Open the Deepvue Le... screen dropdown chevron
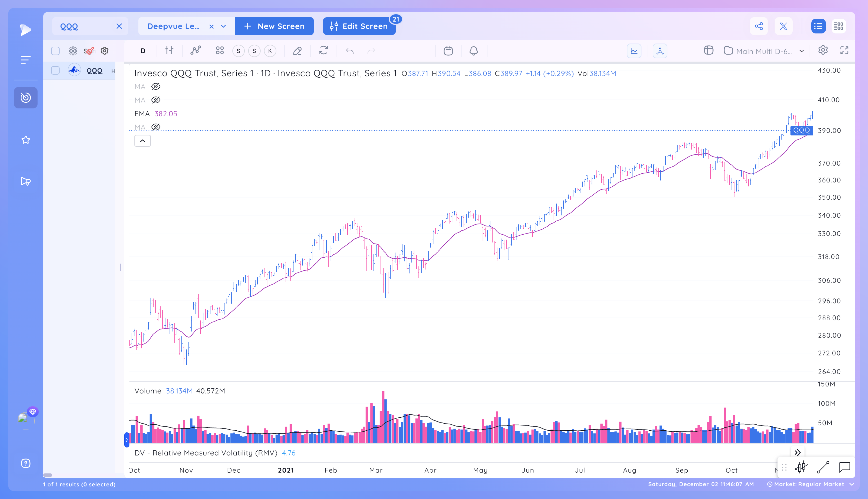 (x=223, y=26)
